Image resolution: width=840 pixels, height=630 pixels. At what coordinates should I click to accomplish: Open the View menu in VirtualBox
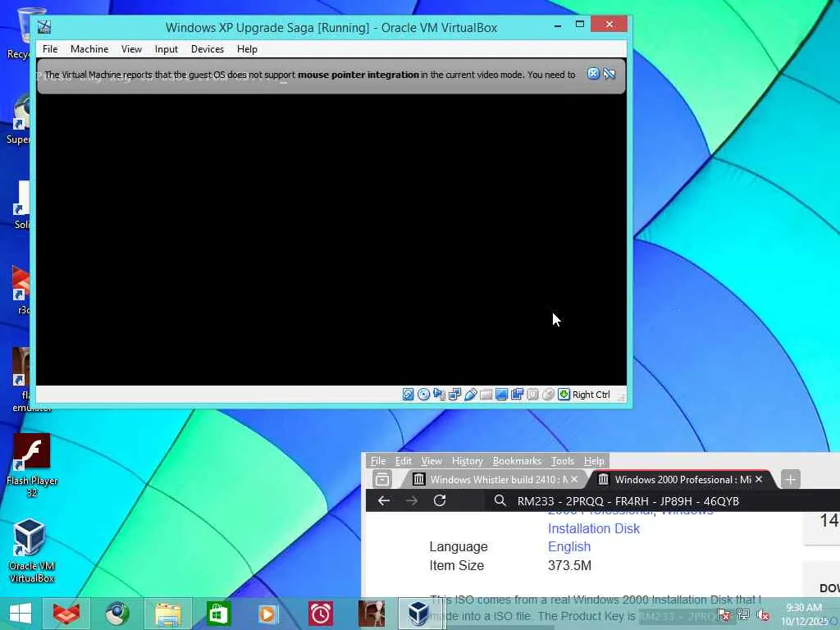click(131, 49)
